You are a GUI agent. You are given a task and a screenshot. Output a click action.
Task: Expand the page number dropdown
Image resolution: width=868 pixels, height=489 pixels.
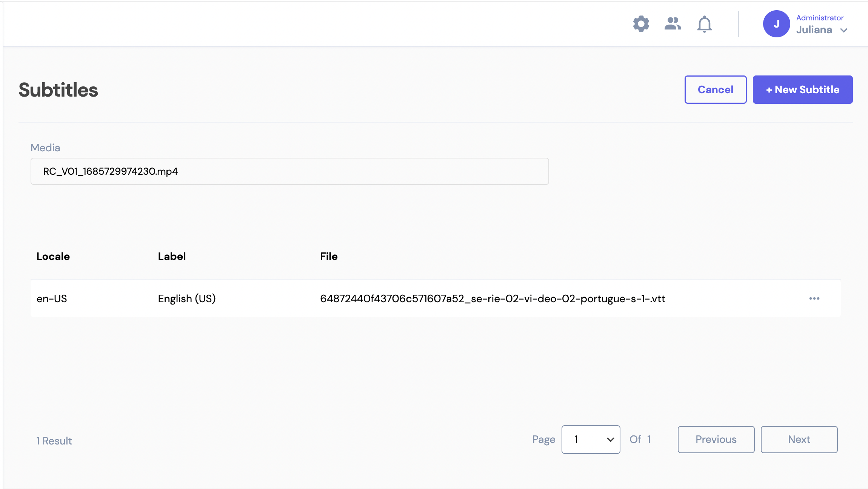(x=590, y=439)
